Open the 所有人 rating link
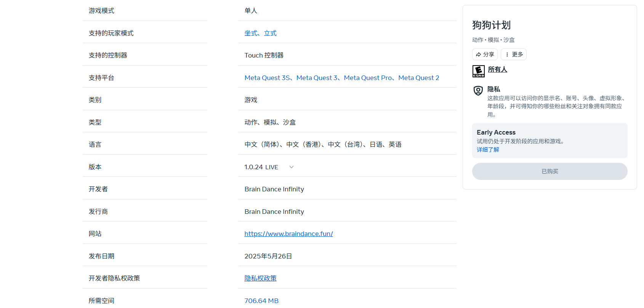Viewport: 644px width, 308px height. click(497, 69)
